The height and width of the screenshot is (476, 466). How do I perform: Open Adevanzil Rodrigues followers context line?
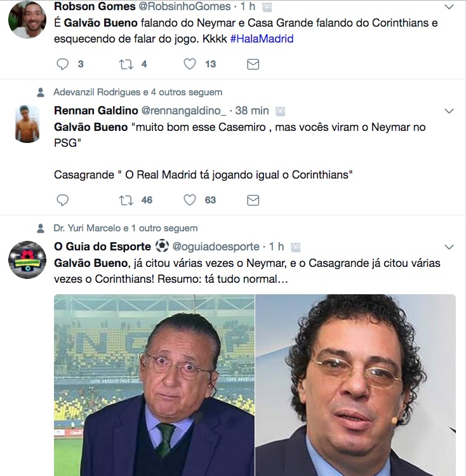pyautogui.click(x=138, y=92)
